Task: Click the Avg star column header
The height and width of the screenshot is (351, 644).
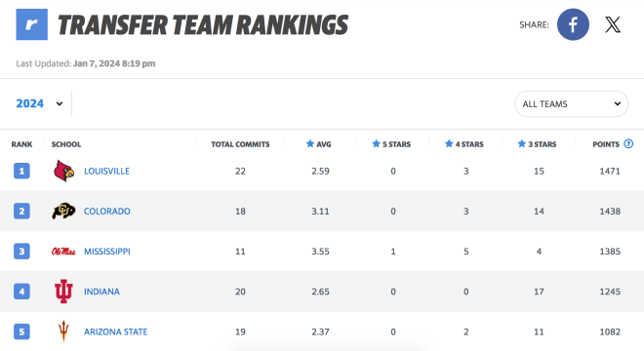Action: pos(319,144)
